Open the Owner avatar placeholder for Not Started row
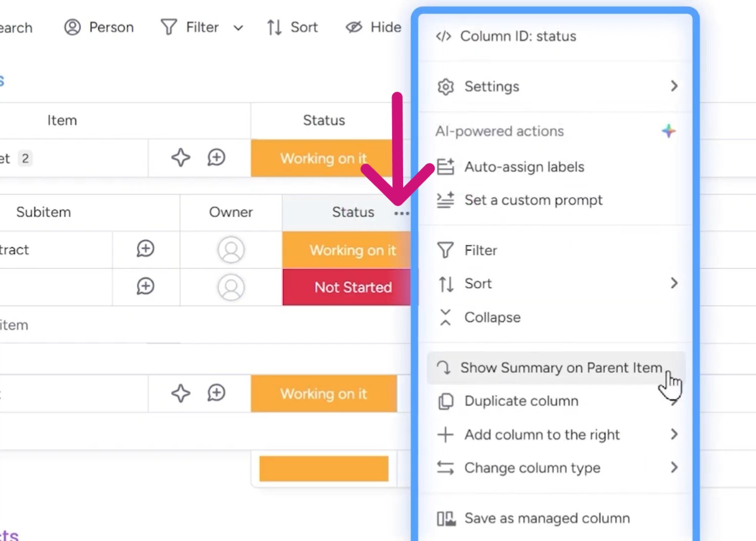756x541 pixels. [231, 287]
